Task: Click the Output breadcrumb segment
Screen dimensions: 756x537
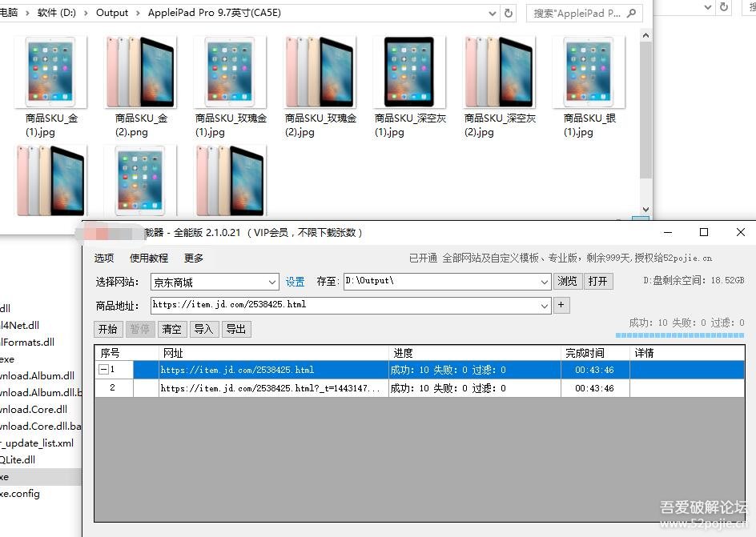Action: click(112, 13)
